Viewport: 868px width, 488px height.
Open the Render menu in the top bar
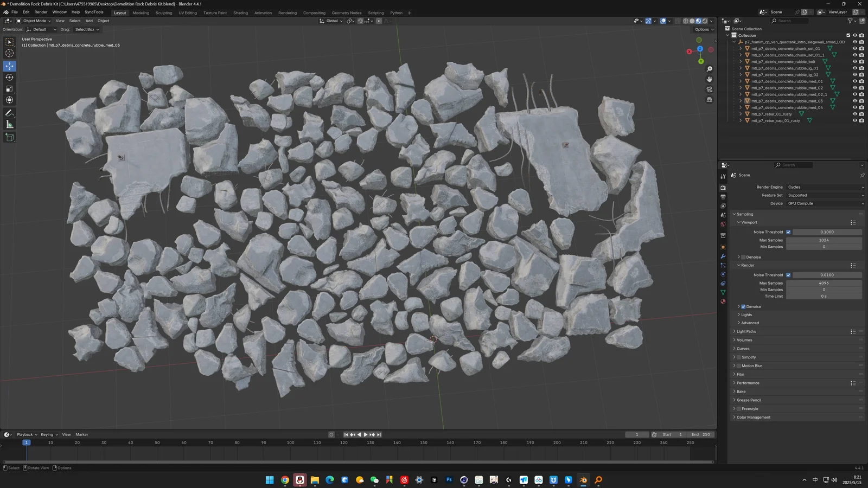[41, 12]
